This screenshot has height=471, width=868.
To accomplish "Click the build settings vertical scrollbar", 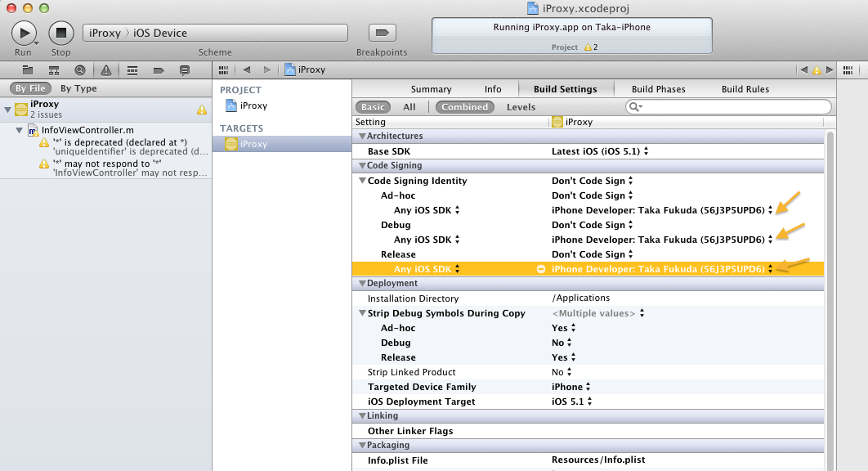I will [x=830, y=300].
